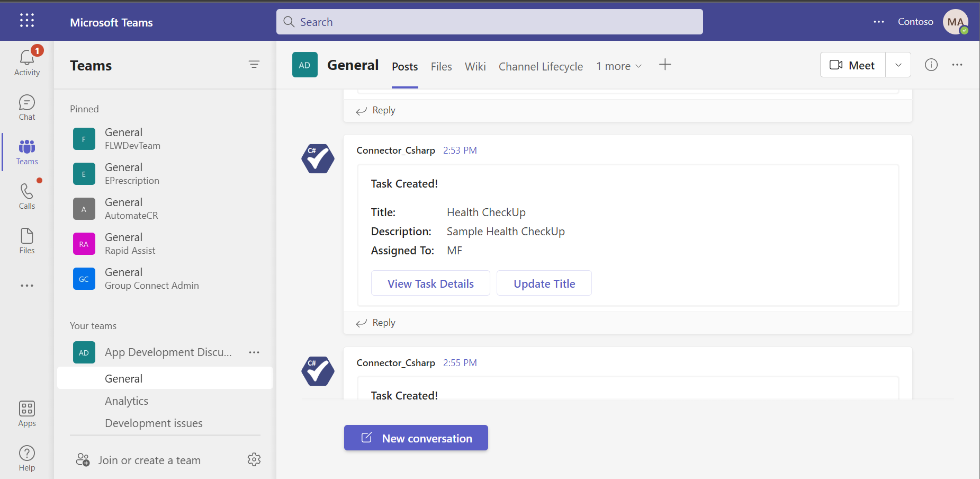Click the Connector_Csharp avatar at 2:53 PM
The image size is (980, 479).
coord(318,158)
